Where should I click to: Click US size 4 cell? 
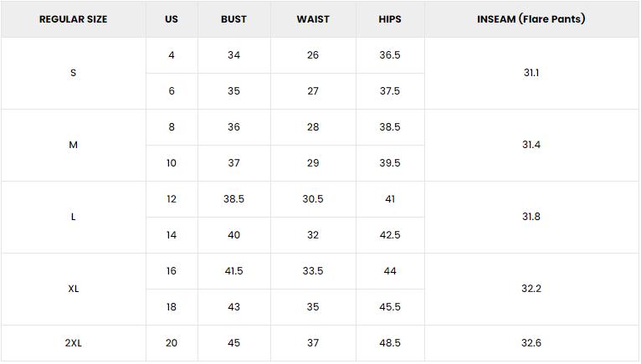point(172,55)
